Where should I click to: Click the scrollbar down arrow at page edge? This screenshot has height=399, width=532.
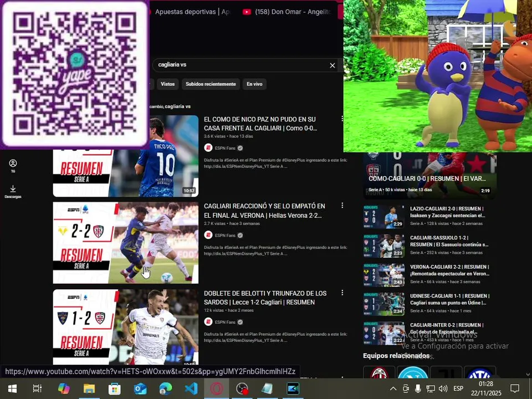pyautogui.click(x=528, y=374)
